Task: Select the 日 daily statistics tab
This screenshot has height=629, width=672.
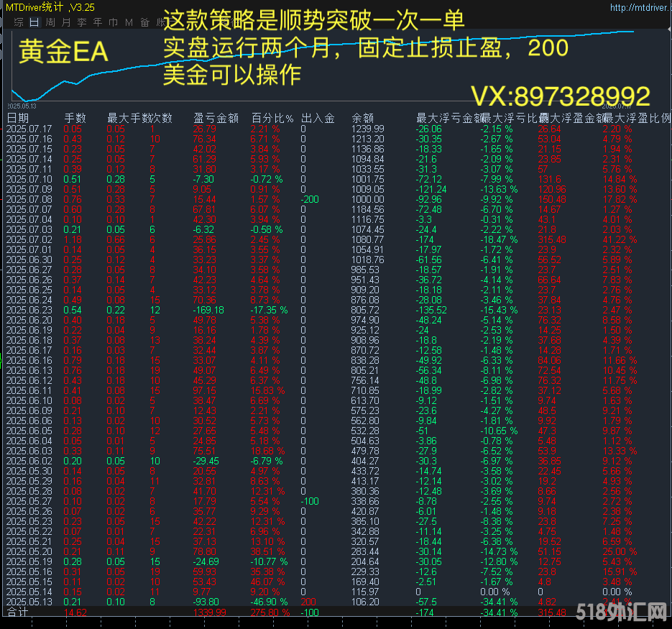Action: pyautogui.click(x=34, y=22)
